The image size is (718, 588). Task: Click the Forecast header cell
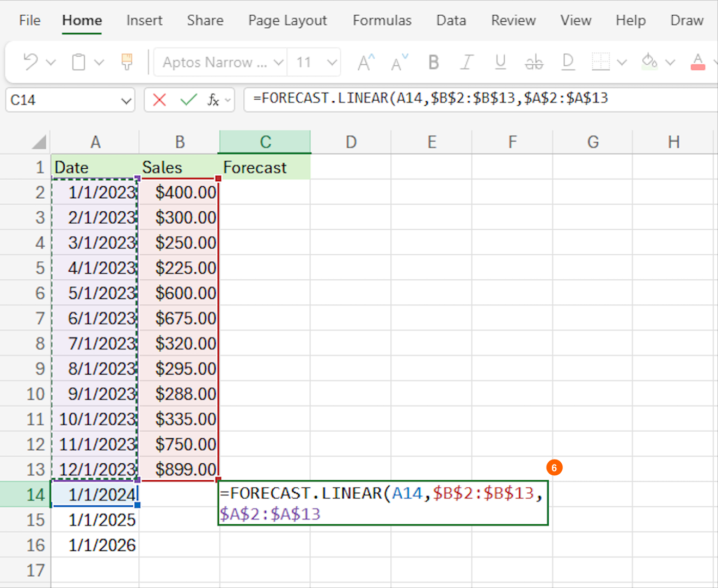pos(265,167)
